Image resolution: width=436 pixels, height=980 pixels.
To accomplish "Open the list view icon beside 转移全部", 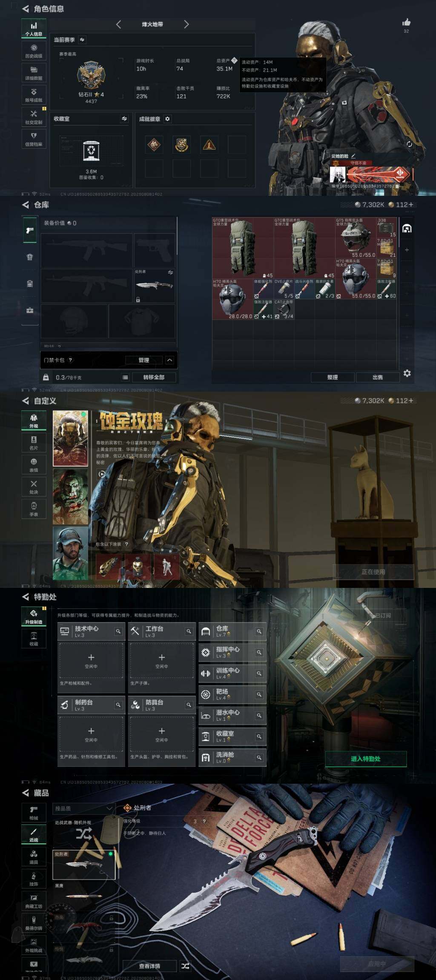I will click(125, 377).
